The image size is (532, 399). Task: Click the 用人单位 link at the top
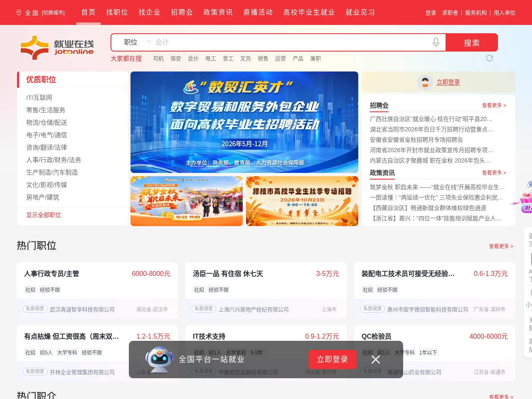click(x=505, y=13)
